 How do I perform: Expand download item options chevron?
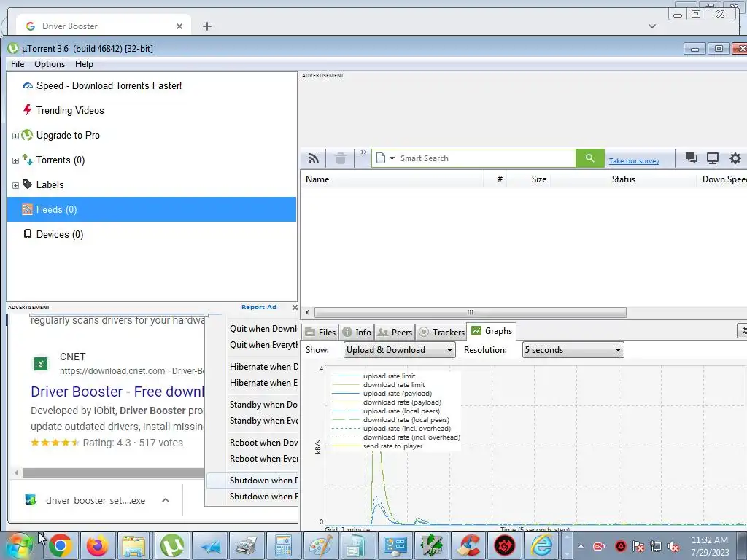(x=166, y=500)
